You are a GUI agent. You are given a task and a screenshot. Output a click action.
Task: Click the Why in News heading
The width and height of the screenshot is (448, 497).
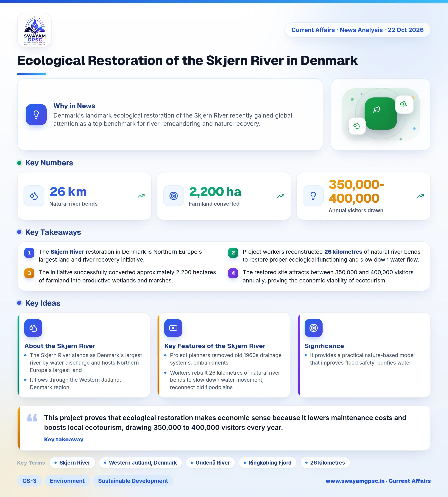click(x=74, y=106)
